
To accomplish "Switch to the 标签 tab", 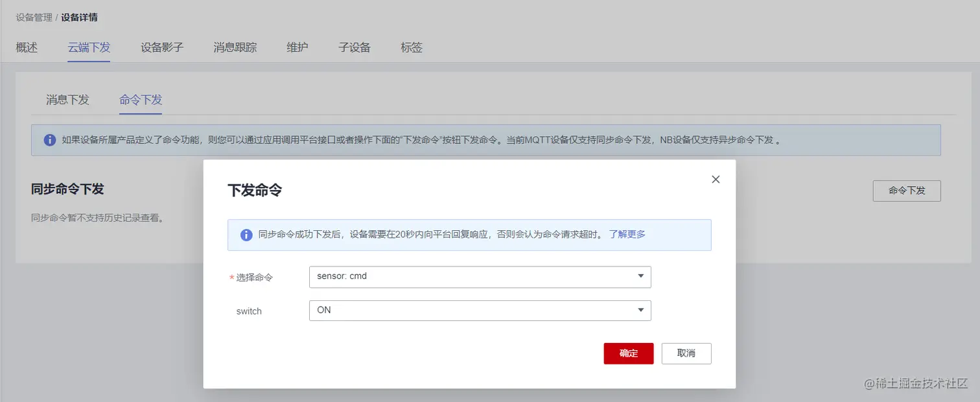I will pyautogui.click(x=412, y=47).
